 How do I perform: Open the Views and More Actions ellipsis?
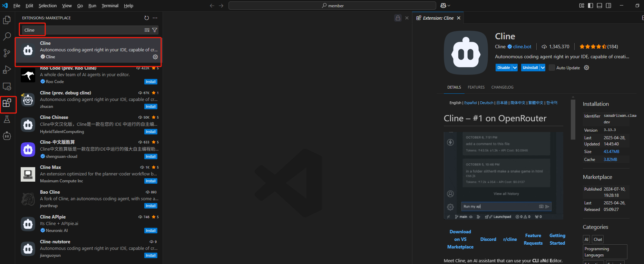[155, 18]
